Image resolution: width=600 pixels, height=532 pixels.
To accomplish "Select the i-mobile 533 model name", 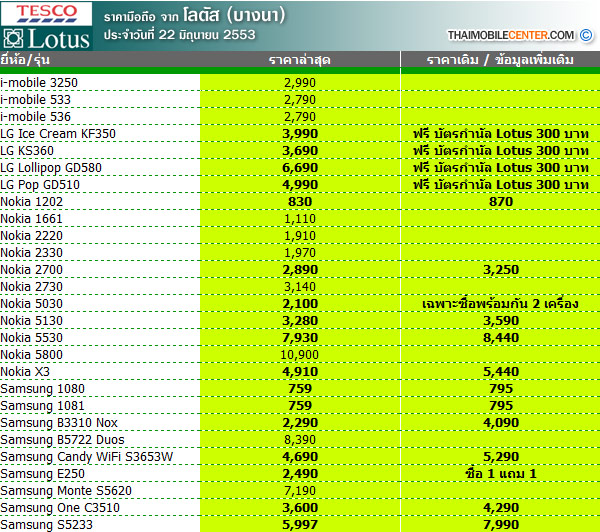I will (36, 100).
